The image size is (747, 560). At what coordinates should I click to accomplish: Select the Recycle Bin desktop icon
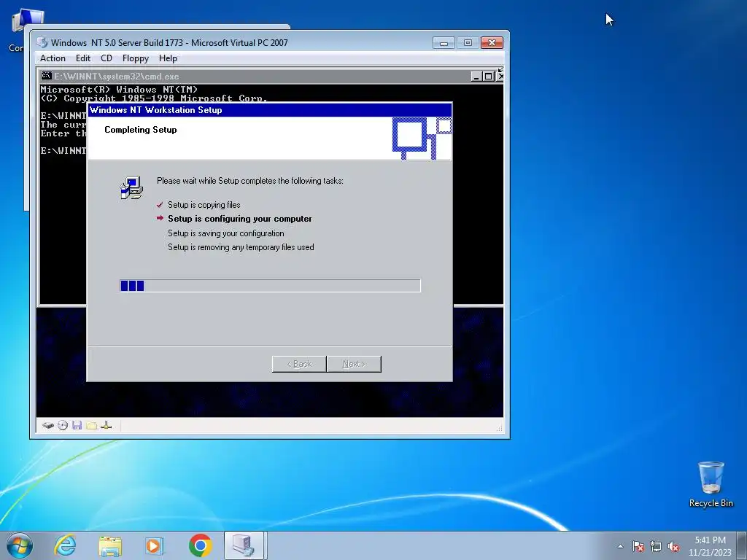point(711,484)
